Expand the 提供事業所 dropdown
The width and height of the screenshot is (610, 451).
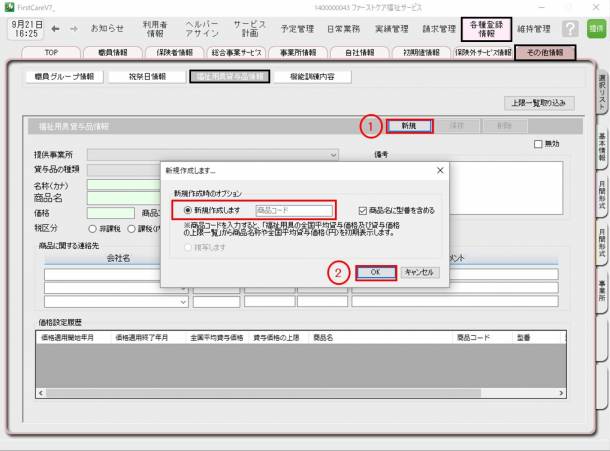334,155
